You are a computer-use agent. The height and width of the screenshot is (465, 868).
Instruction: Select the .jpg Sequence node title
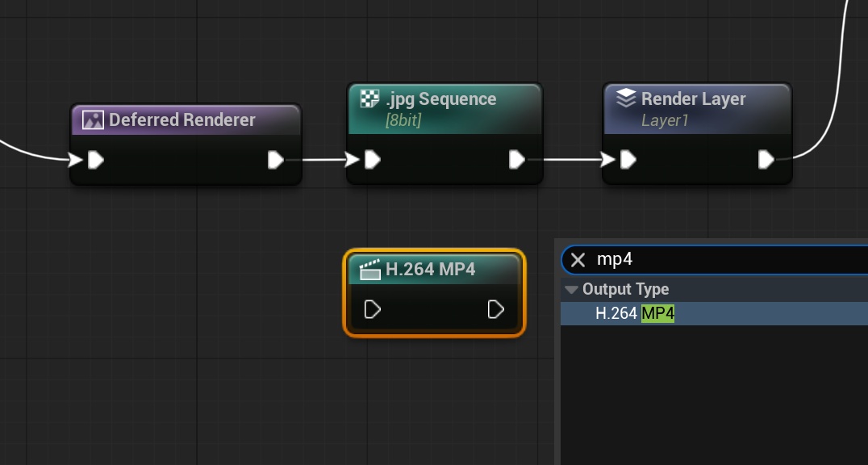point(440,99)
